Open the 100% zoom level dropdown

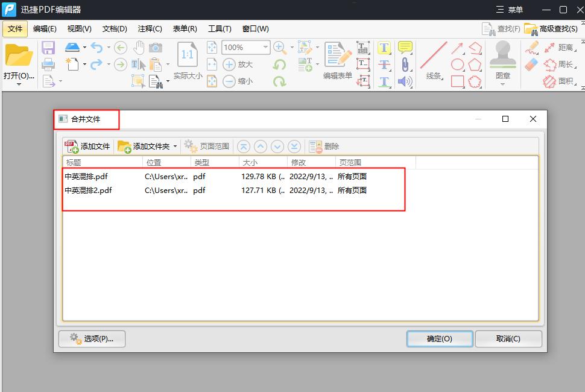265,48
